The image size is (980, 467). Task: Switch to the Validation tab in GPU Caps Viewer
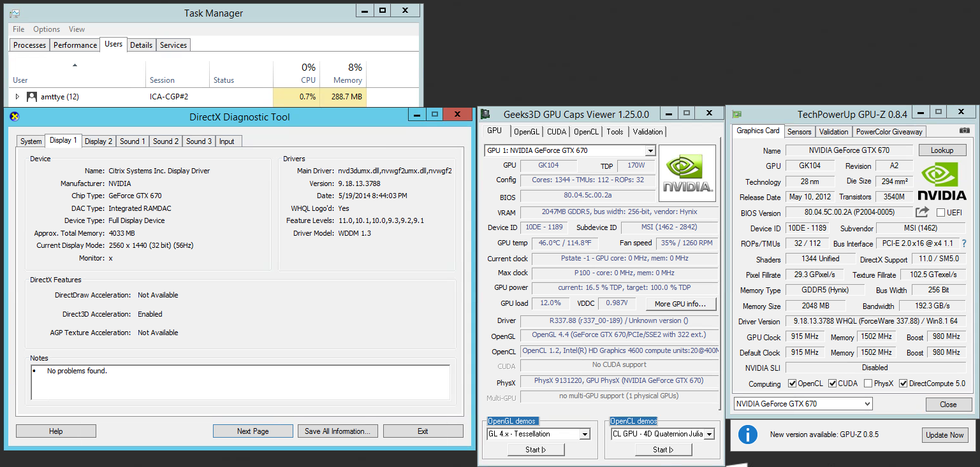tap(648, 132)
